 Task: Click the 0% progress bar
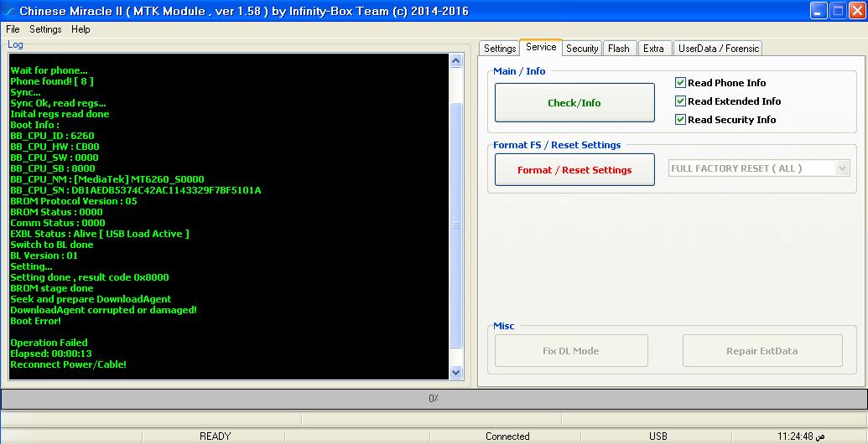tap(434, 399)
